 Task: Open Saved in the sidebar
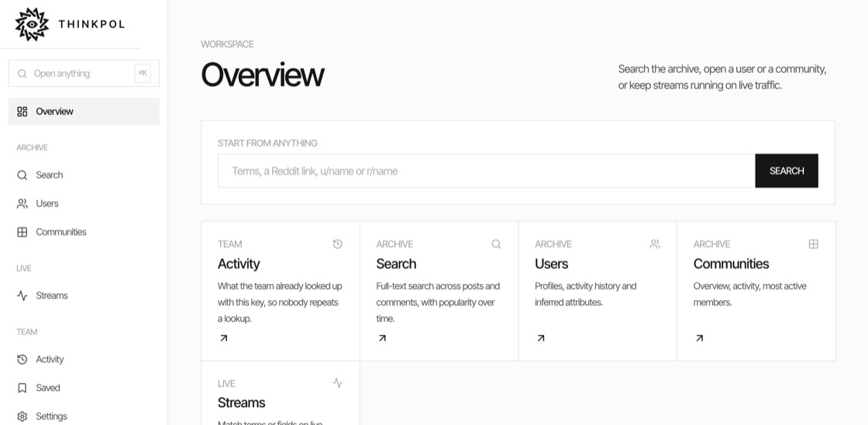coord(84,388)
